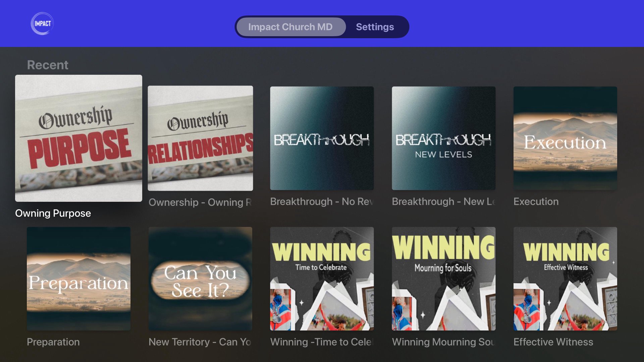Screen dimensions: 644x362
Task: Open Winning Time to Celebrate artwork
Action: click(322, 279)
